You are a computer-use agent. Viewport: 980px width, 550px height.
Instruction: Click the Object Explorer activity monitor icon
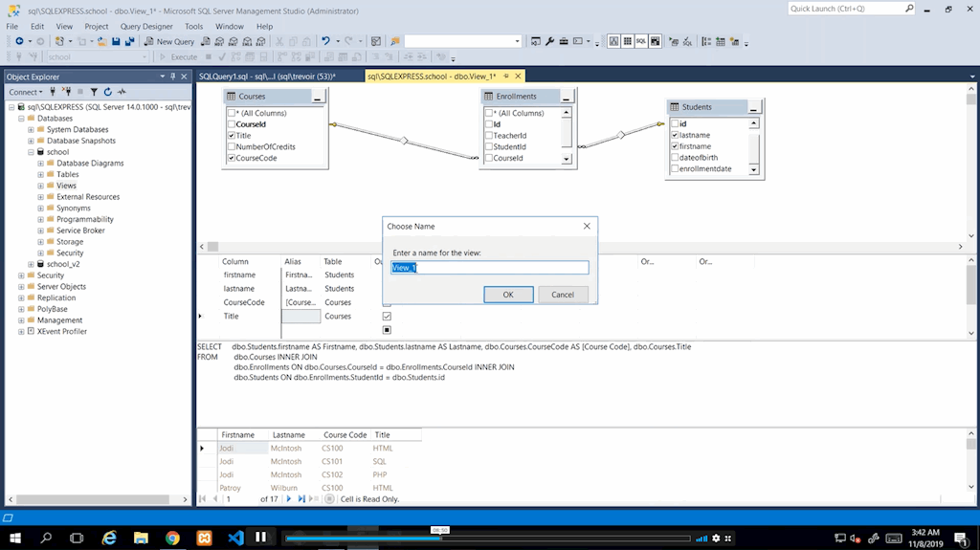click(122, 92)
